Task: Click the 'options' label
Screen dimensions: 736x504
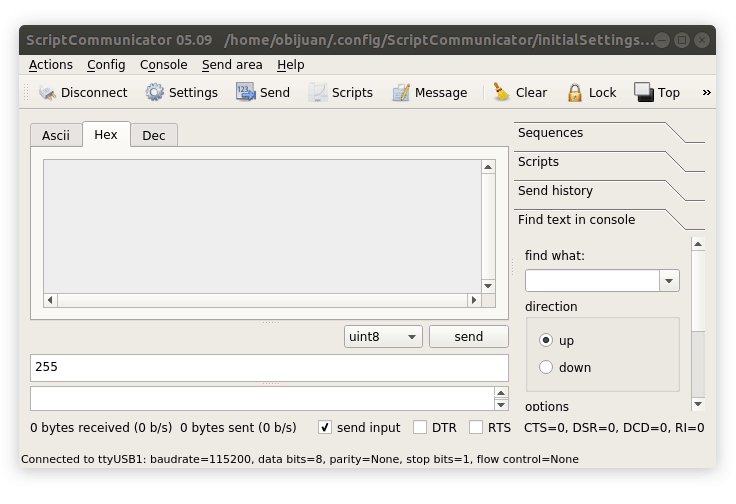Action: pyautogui.click(x=547, y=406)
